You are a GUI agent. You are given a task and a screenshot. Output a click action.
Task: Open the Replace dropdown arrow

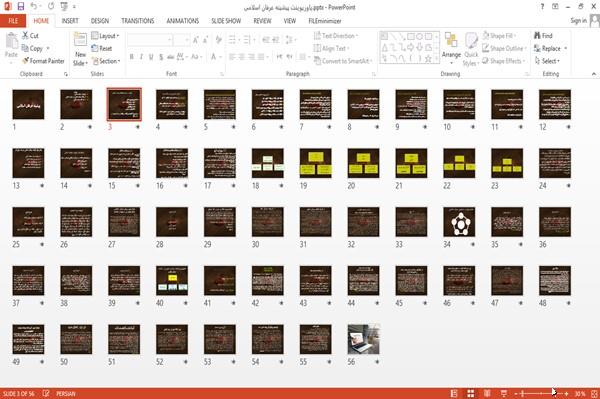click(x=566, y=48)
